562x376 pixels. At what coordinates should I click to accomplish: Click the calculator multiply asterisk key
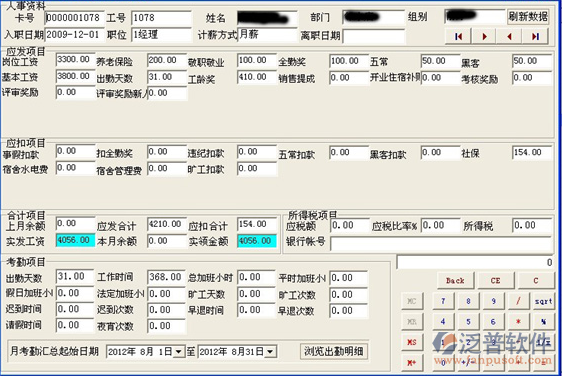point(518,322)
